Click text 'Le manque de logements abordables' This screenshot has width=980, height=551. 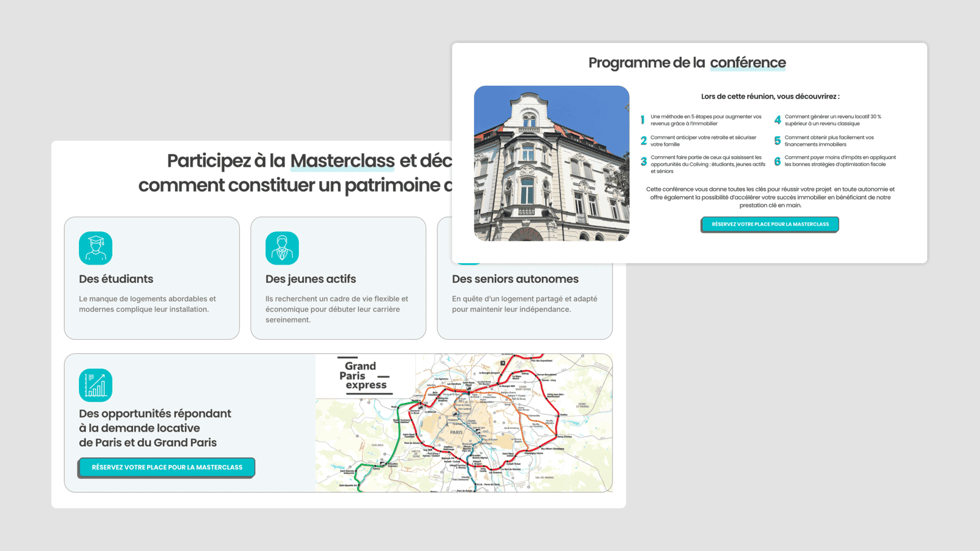[x=148, y=304]
